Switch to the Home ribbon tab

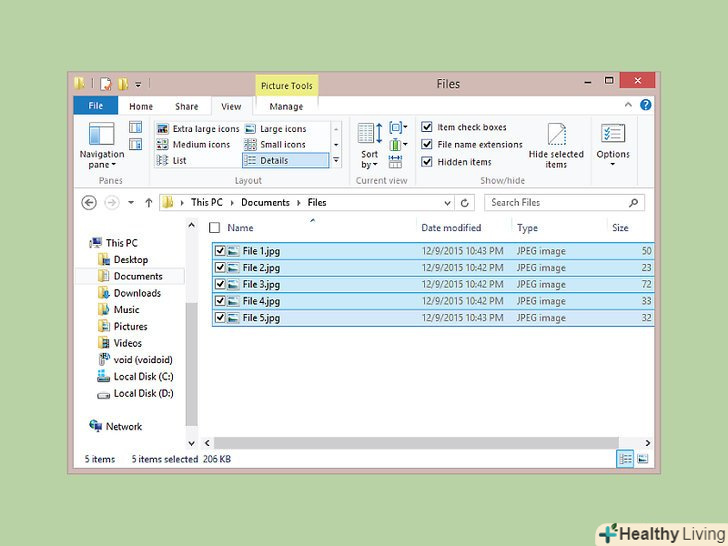[x=141, y=106]
